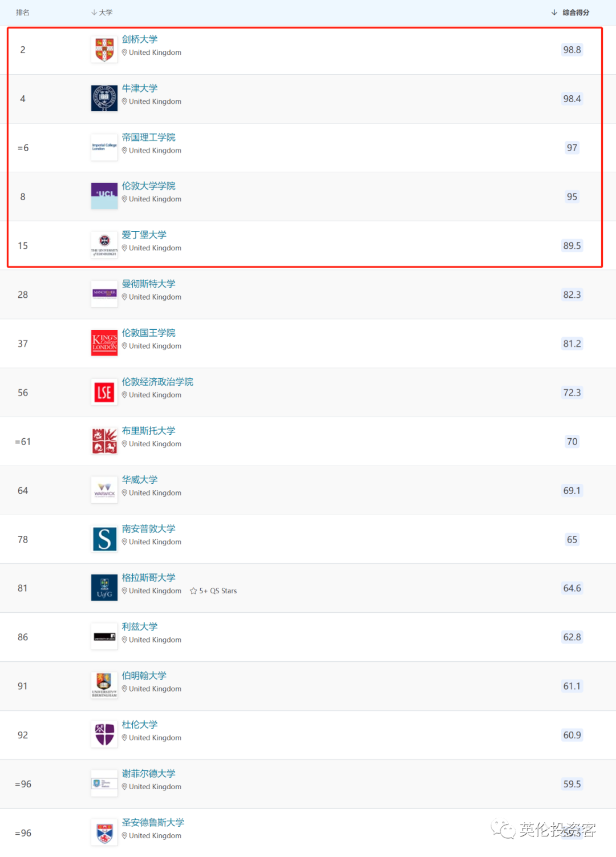Click the location pin under 杜伦大学
The height and width of the screenshot is (857, 616).
pos(124,738)
